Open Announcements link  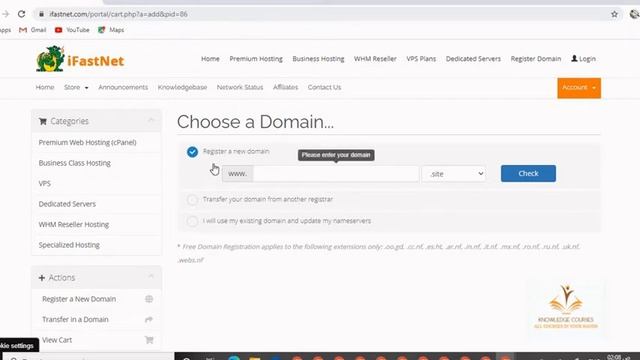(x=123, y=87)
